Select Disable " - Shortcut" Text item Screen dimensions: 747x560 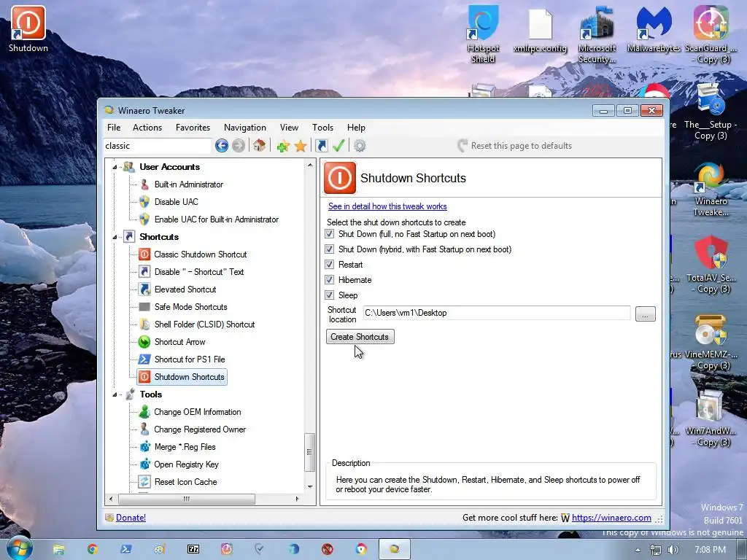pos(199,272)
